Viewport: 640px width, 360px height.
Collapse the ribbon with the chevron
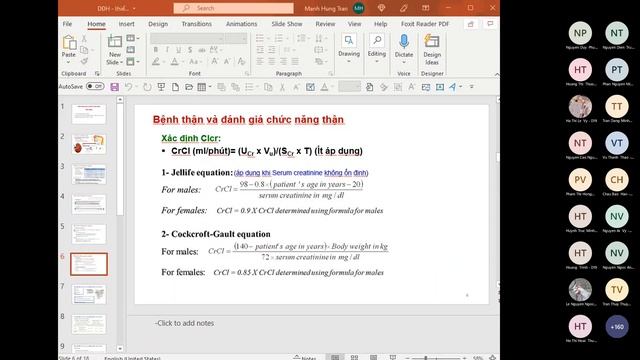click(497, 74)
